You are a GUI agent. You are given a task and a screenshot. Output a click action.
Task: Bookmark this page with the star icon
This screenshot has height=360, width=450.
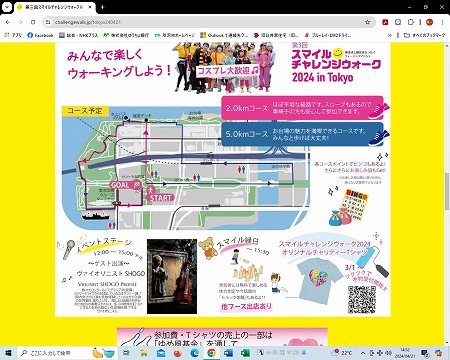click(x=367, y=22)
